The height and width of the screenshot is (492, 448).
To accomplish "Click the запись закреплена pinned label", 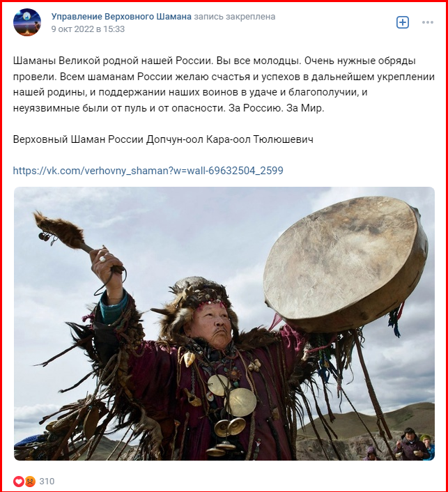I will pyautogui.click(x=235, y=16).
